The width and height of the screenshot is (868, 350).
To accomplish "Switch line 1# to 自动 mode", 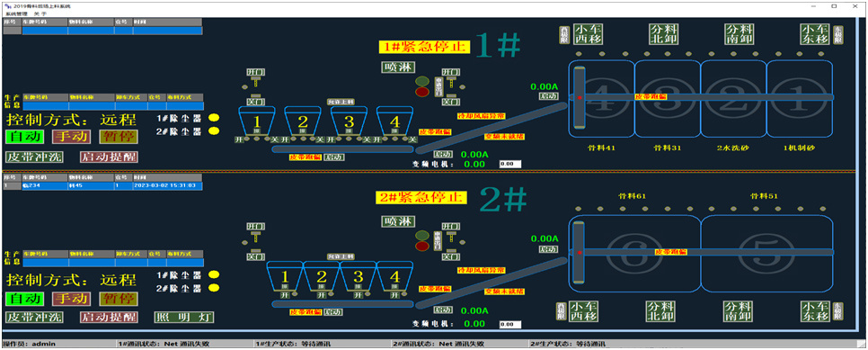I will (23, 137).
